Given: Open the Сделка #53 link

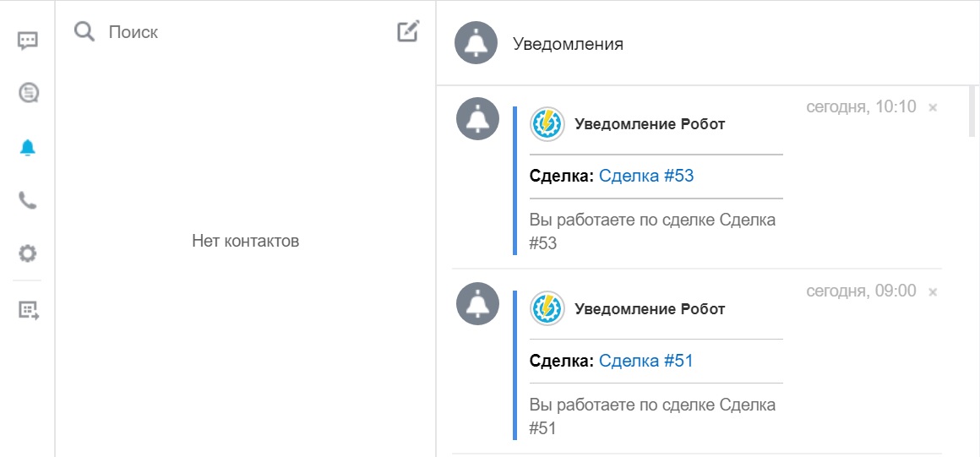Looking at the screenshot, I should (x=646, y=176).
